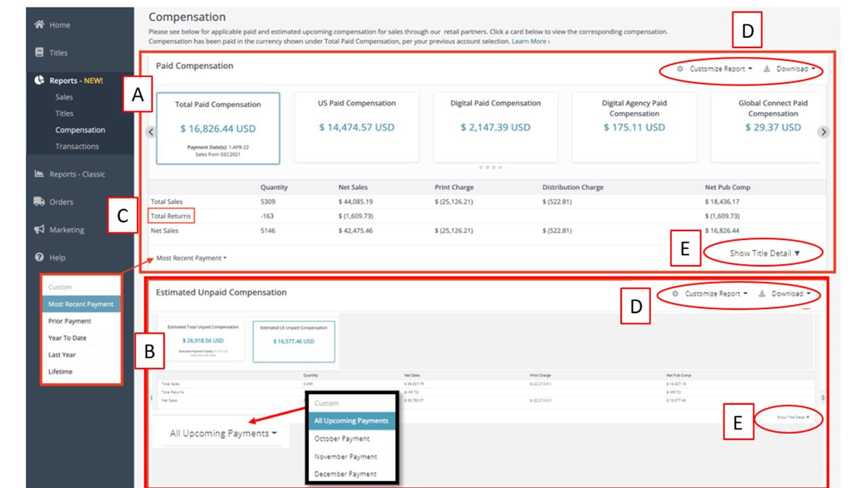Click the Total Returns row label
Viewport: 868px width, 488px height.
point(171,216)
